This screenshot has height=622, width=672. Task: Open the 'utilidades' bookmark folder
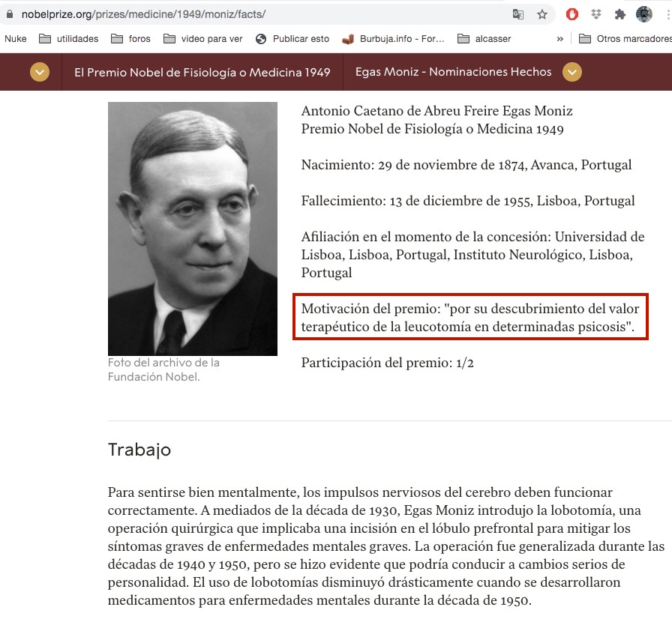click(x=69, y=39)
